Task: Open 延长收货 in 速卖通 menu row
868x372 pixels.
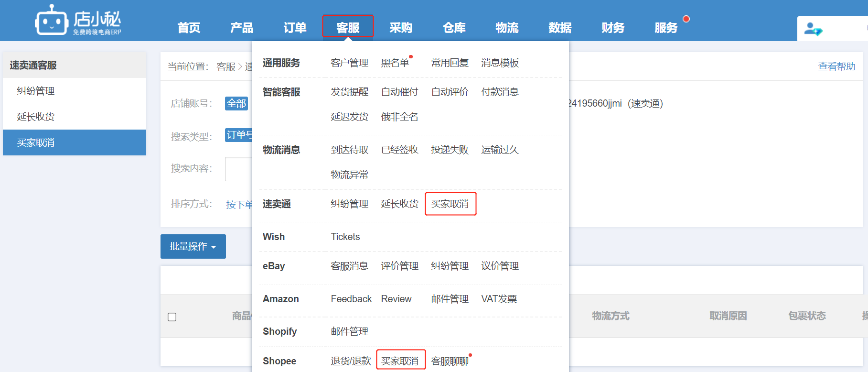Action: 400,204
